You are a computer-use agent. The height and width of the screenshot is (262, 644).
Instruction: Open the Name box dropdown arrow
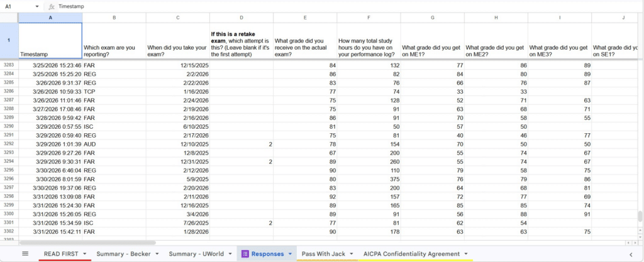(37, 7)
